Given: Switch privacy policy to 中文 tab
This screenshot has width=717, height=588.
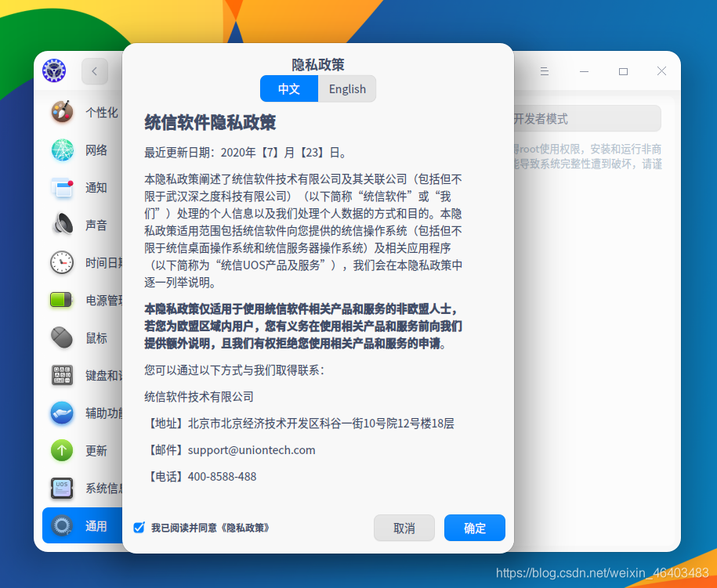Looking at the screenshot, I should click(x=289, y=88).
